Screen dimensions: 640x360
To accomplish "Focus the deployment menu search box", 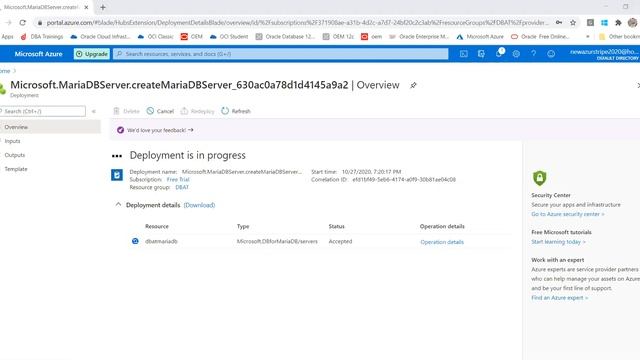I will (42, 111).
